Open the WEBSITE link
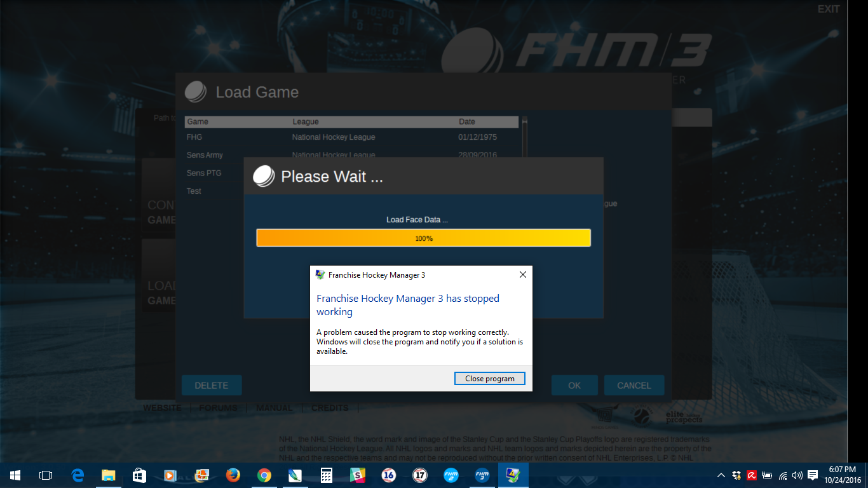Screen dimensions: 868x488 tap(162, 408)
